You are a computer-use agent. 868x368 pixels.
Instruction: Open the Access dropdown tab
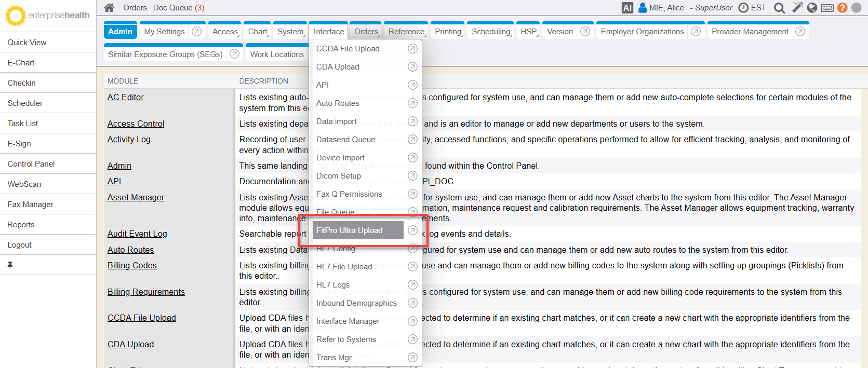click(225, 32)
